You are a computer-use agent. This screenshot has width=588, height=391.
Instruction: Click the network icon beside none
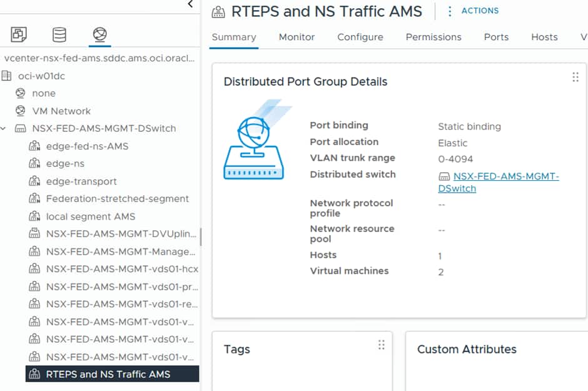20,93
